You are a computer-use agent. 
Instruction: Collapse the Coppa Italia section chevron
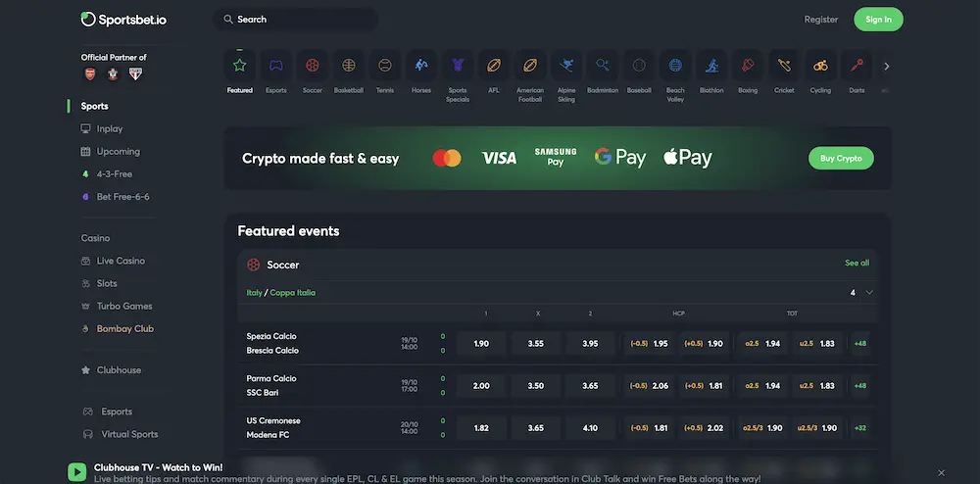tap(868, 292)
